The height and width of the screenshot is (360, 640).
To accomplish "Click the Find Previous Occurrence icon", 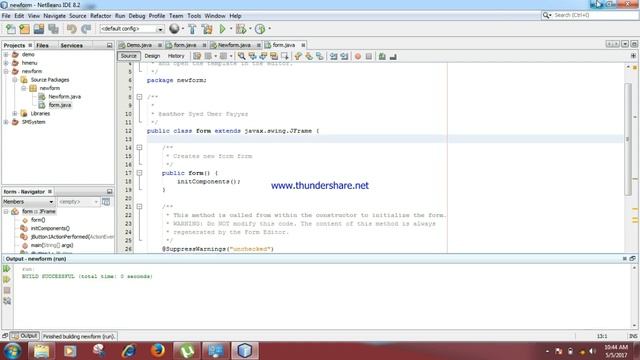I will (252, 56).
